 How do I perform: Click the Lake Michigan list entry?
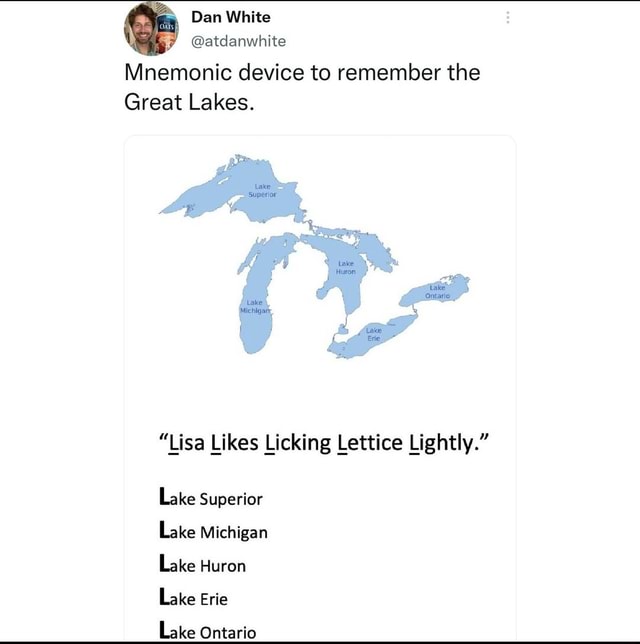pyautogui.click(x=213, y=531)
